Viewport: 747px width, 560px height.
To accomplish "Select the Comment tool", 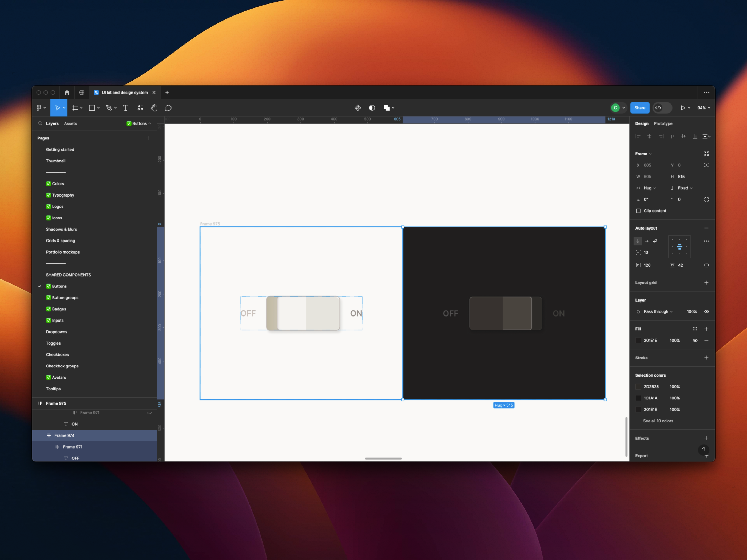I will coord(168,108).
